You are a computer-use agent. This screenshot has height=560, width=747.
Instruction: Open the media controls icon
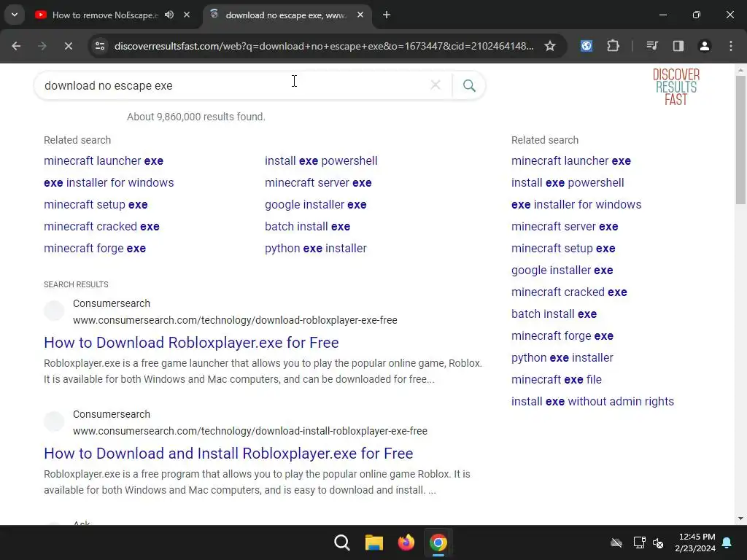(652, 46)
